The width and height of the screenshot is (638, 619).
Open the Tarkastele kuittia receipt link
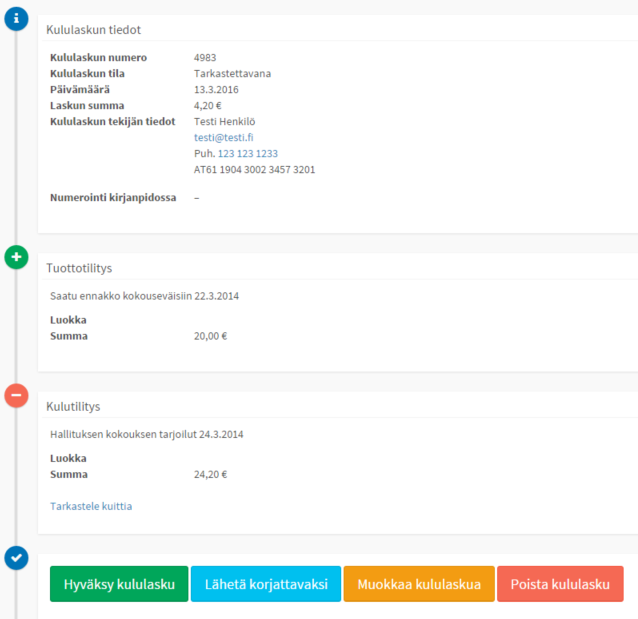pyautogui.click(x=91, y=506)
